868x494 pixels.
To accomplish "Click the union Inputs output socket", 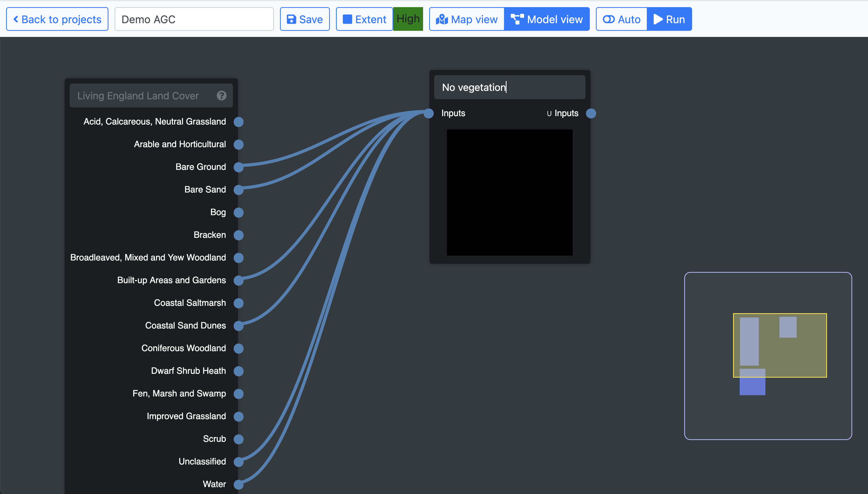I will (591, 113).
